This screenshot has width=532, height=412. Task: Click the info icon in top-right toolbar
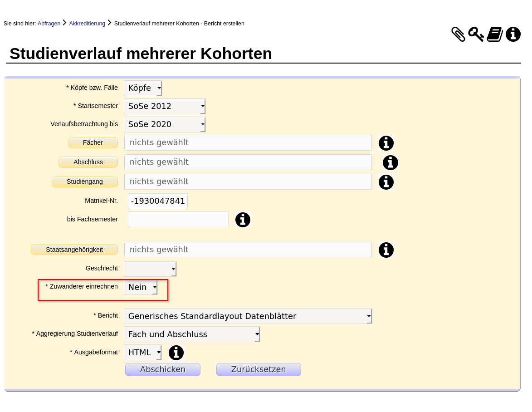coord(513,34)
